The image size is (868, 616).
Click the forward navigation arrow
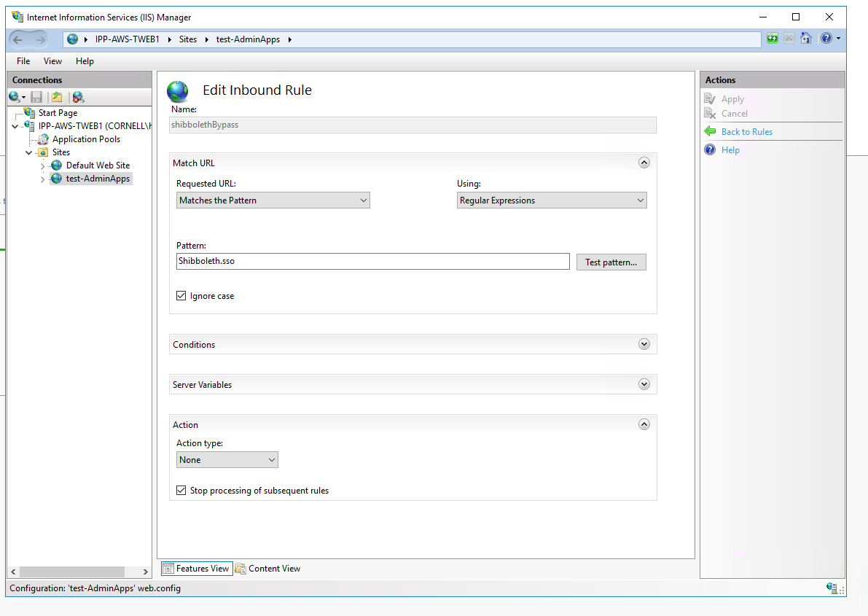tap(40, 39)
